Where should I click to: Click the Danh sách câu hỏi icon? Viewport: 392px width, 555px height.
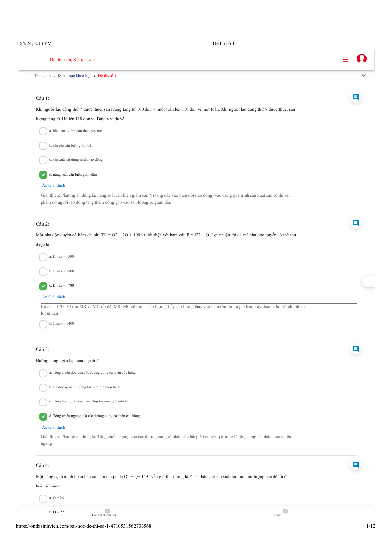[x=107, y=511]
